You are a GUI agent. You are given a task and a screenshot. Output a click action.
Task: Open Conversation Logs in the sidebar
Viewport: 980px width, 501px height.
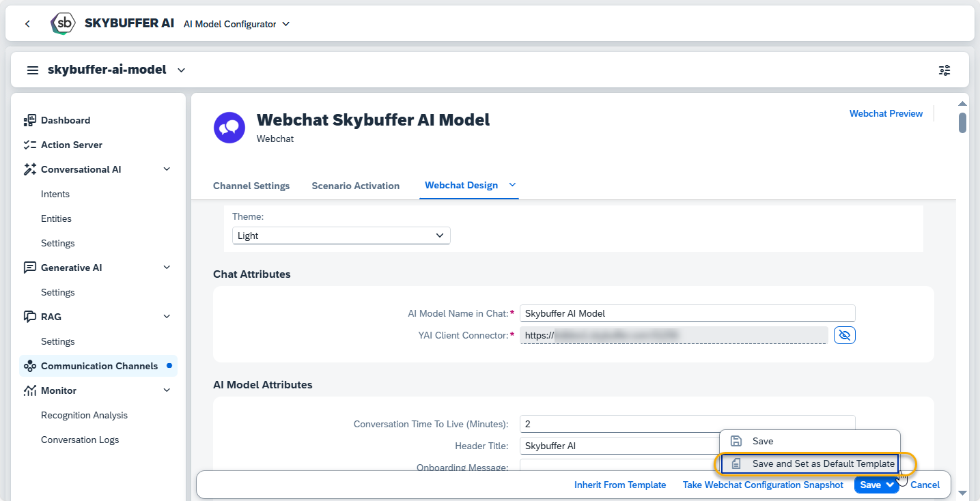pos(80,440)
